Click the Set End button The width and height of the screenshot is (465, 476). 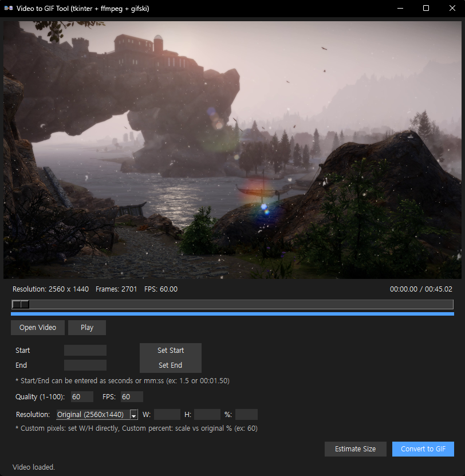point(171,365)
